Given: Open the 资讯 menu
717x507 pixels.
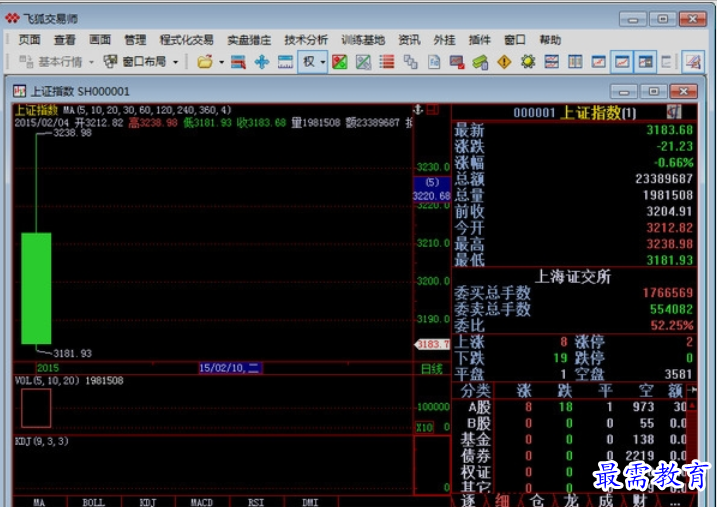Looking at the screenshot, I should coord(409,40).
